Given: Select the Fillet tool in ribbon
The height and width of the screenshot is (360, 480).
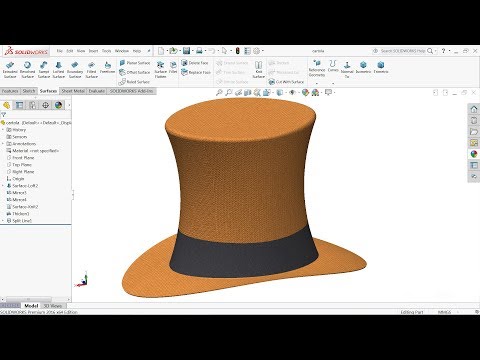Looking at the screenshot, I should tap(173, 67).
